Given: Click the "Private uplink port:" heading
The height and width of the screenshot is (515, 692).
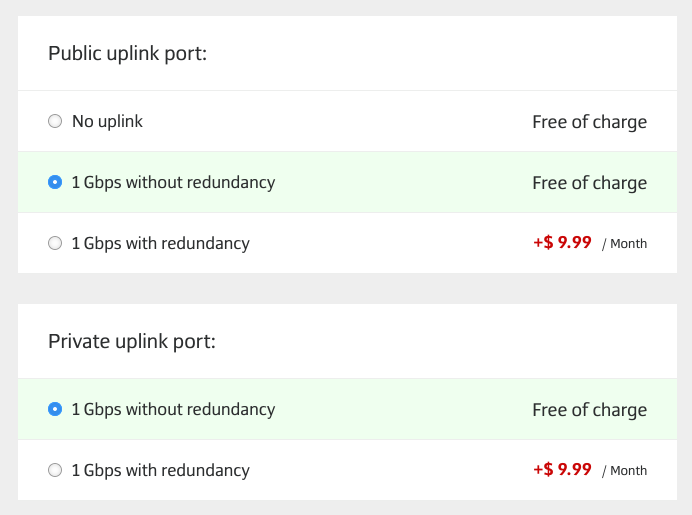Looking at the screenshot, I should pyautogui.click(x=131, y=341).
